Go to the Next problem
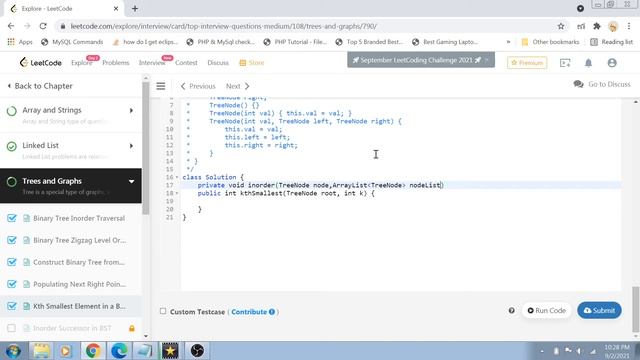This screenshot has height=360, width=640. click(x=238, y=86)
